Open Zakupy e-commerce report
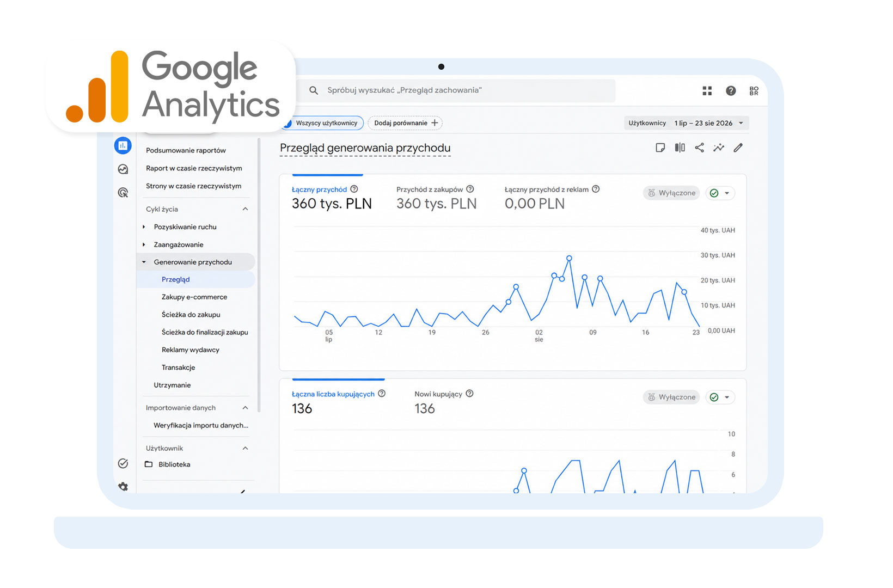 point(194,297)
